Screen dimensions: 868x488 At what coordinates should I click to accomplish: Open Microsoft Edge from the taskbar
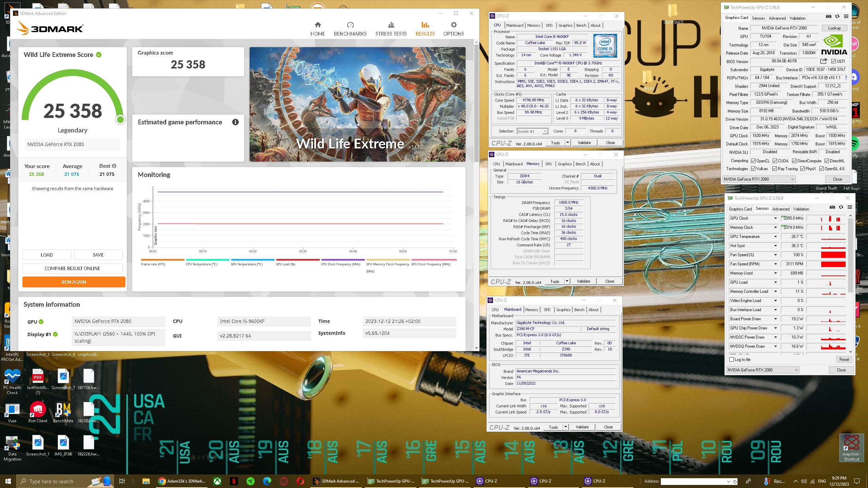[x=267, y=481]
